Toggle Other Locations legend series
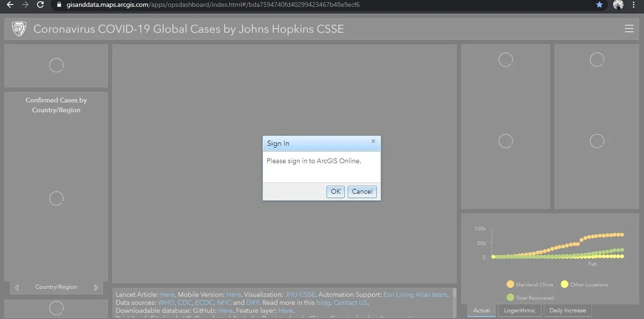 click(584, 285)
